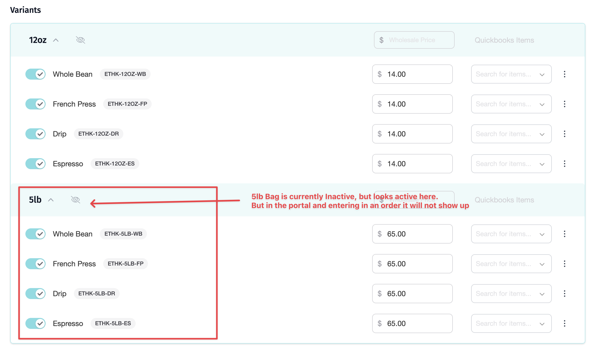This screenshot has height=364, width=595.
Task: Toggle off the 12oz Espresso variant
Action: click(36, 164)
